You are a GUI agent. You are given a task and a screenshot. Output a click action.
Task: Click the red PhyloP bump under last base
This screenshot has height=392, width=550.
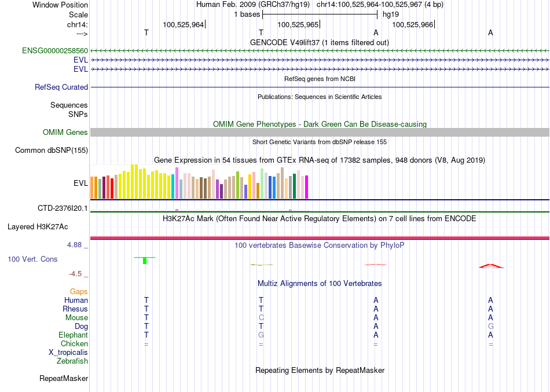[491, 266]
